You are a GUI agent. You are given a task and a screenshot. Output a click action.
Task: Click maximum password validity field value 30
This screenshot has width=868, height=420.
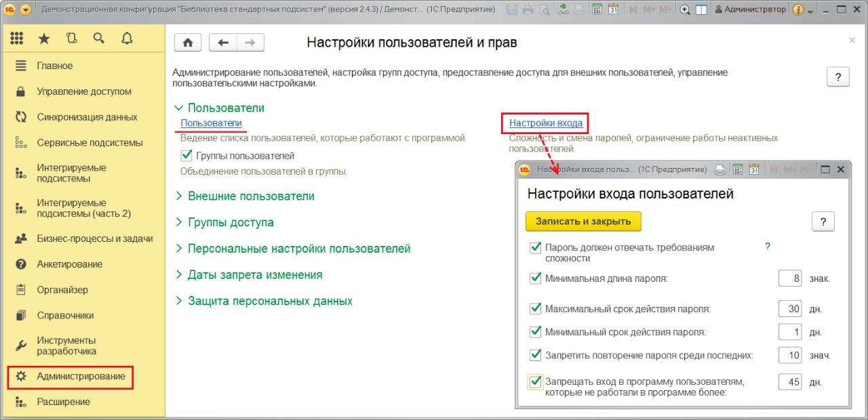point(791,309)
